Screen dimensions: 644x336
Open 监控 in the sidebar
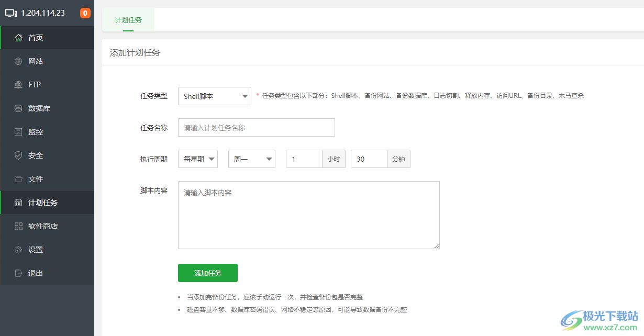click(47, 132)
